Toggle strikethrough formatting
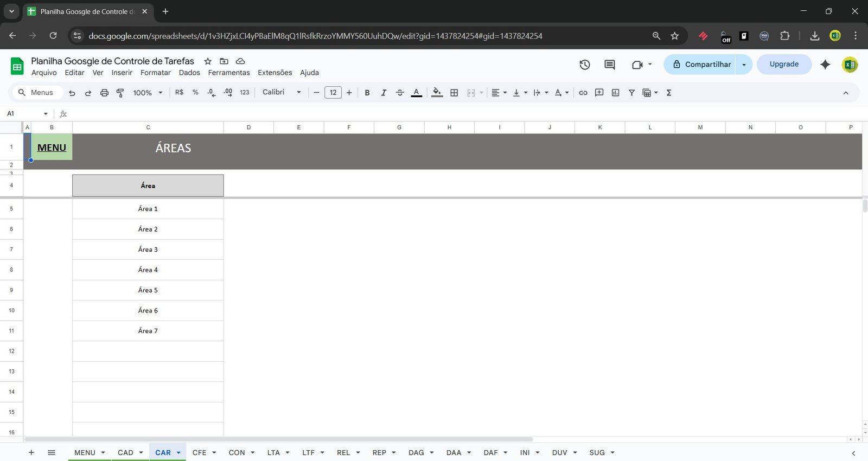This screenshot has height=461, width=868. tap(400, 93)
